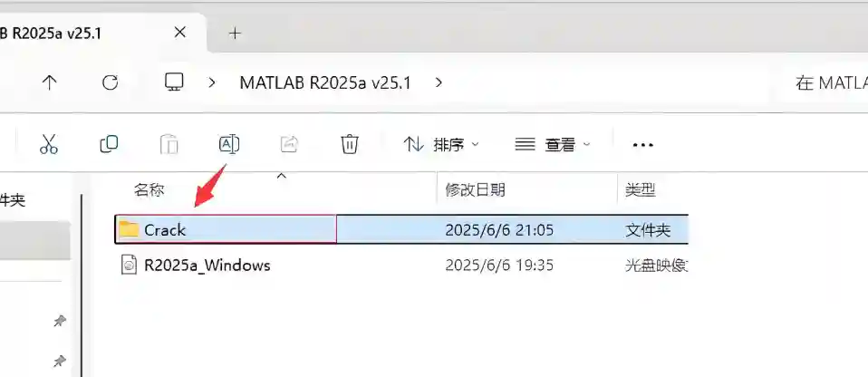
Task: Go up one folder level arrow
Action: tap(50, 83)
